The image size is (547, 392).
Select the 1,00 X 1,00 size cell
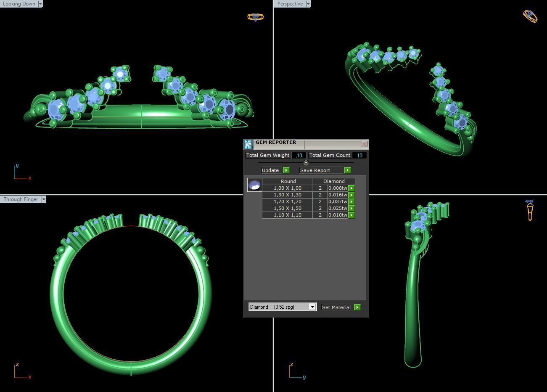click(287, 188)
